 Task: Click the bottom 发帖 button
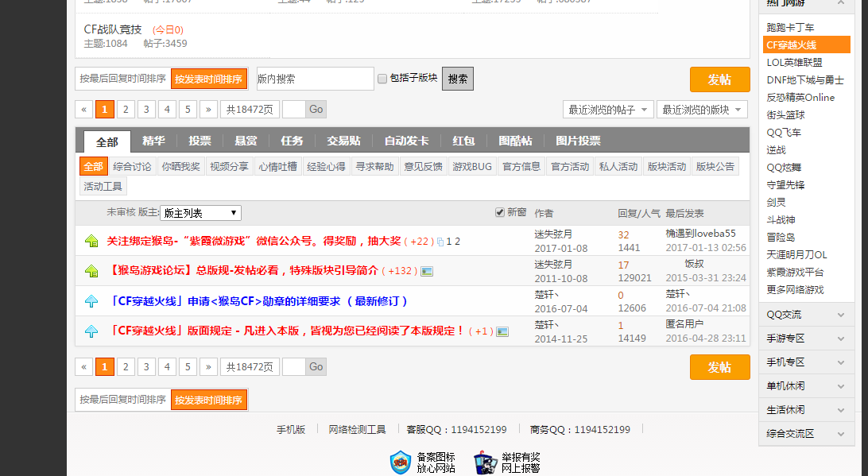719,367
